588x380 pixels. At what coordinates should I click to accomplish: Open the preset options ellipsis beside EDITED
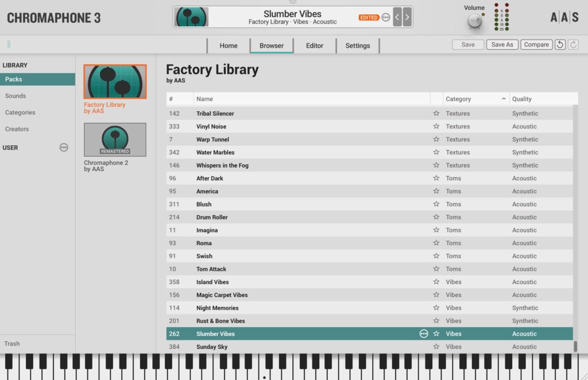click(386, 17)
